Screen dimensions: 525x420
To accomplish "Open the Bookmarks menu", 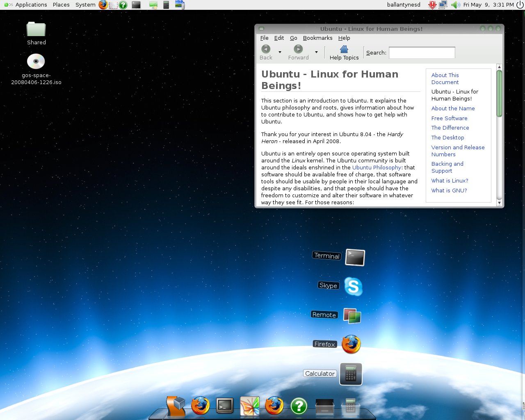I will 318,38.
